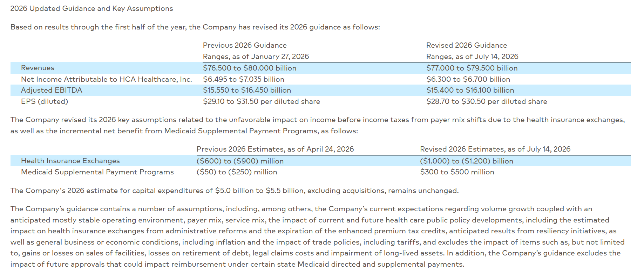644x273 pixels.
Task: Click the 'Previous 2026 Estimates, as of April 24, 2026' header
Action: point(275,149)
